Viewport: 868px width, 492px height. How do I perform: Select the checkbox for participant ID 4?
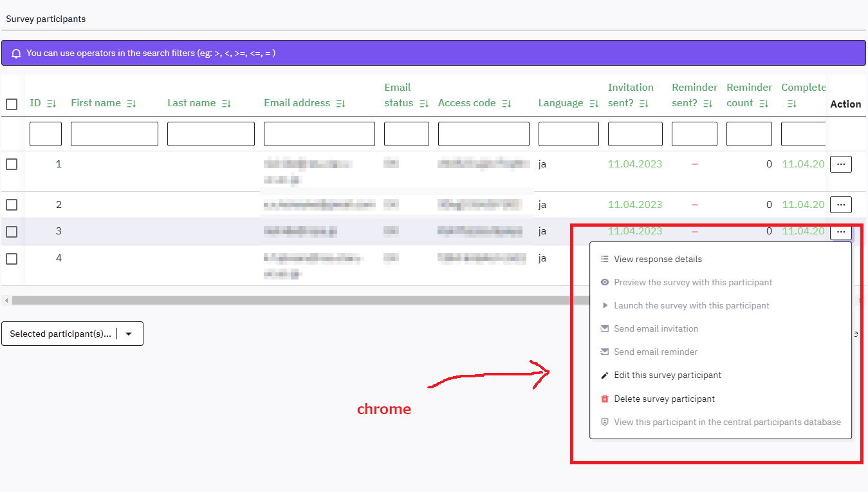[12, 258]
